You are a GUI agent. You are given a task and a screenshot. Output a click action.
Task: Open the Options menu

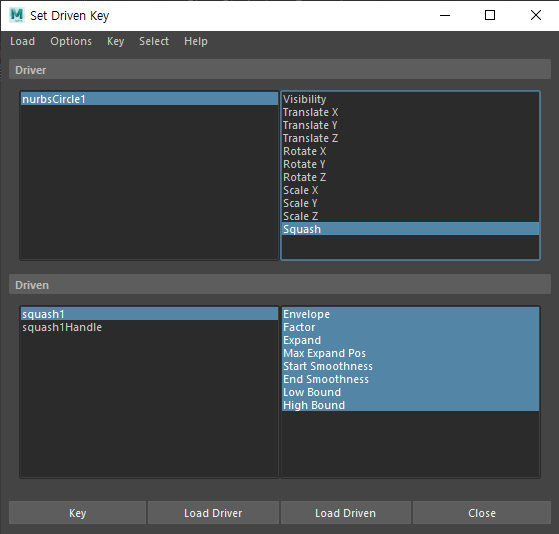[x=71, y=41]
